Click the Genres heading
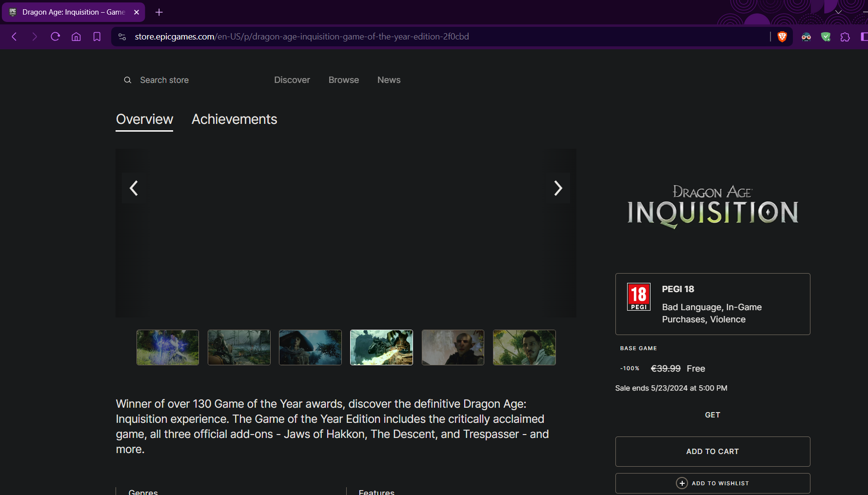Image resolution: width=868 pixels, height=495 pixels. [143, 492]
